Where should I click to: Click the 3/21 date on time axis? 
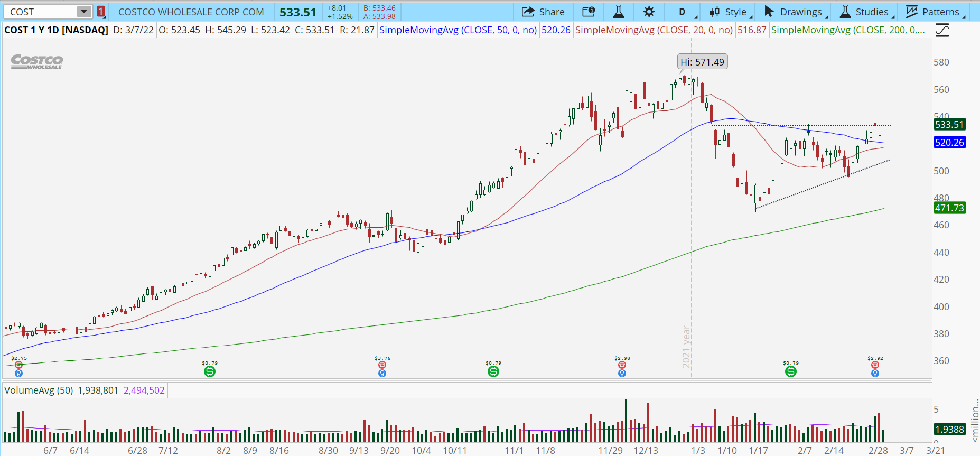(936, 451)
